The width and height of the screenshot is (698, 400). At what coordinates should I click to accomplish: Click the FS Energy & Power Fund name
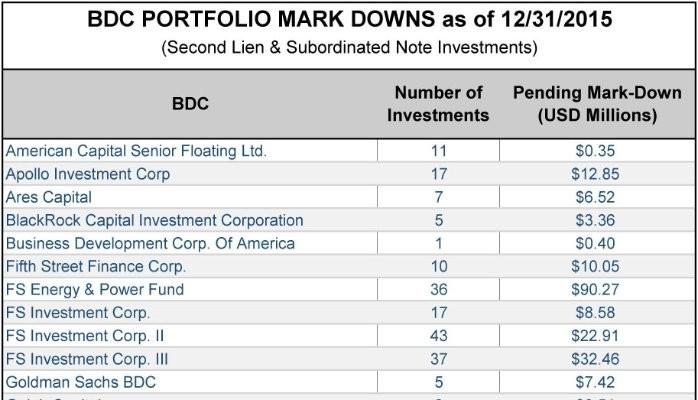click(95, 290)
